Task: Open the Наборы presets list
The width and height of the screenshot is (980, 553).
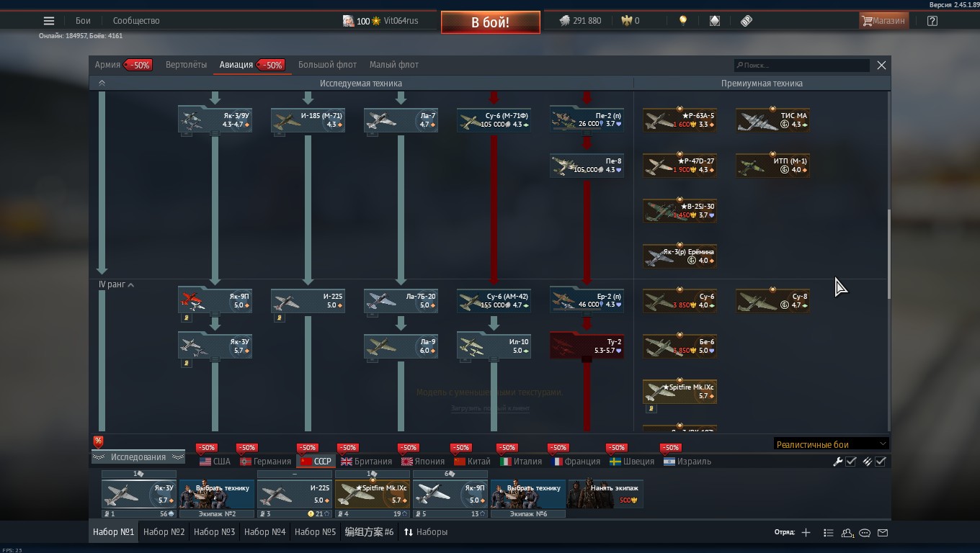Action: 425,532
